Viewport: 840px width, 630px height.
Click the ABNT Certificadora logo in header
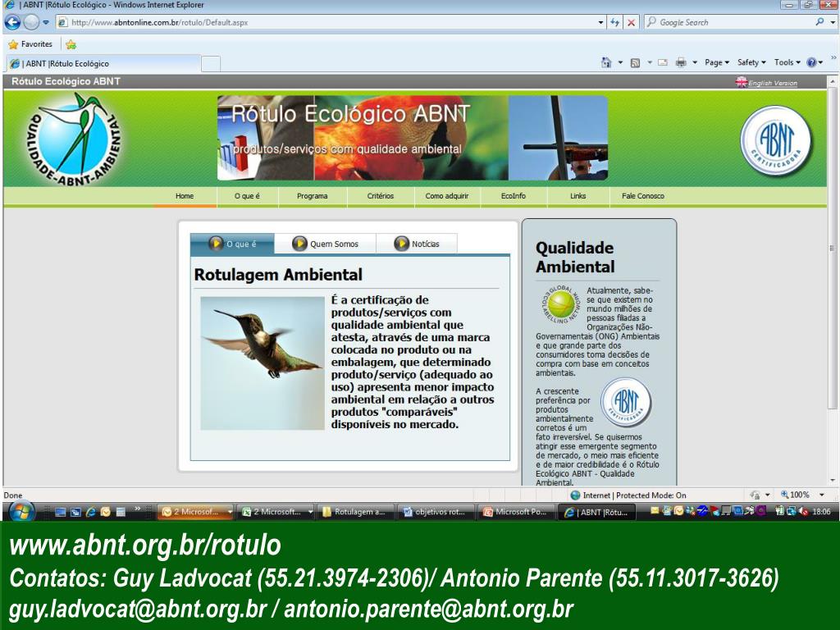tap(776, 140)
